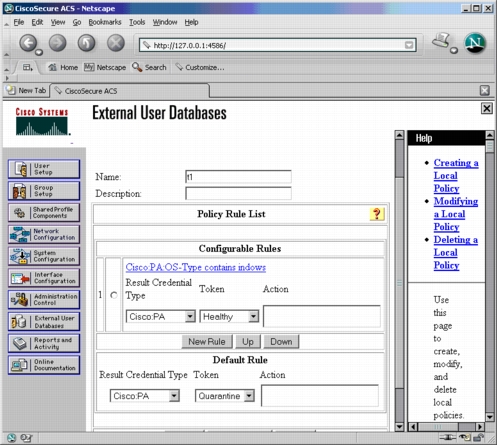Click the Up button

pyautogui.click(x=248, y=342)
